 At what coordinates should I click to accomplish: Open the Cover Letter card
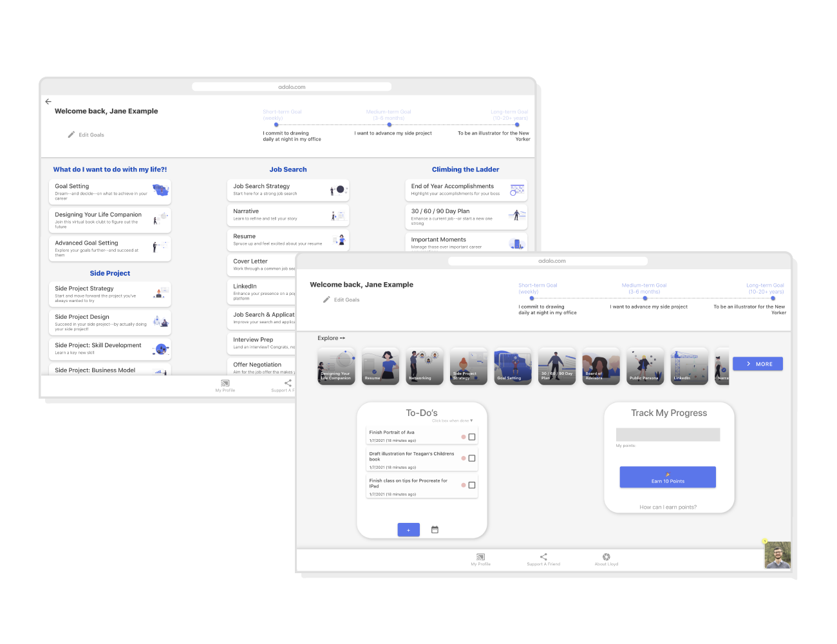pyautogui.click(x=261, y=265)
